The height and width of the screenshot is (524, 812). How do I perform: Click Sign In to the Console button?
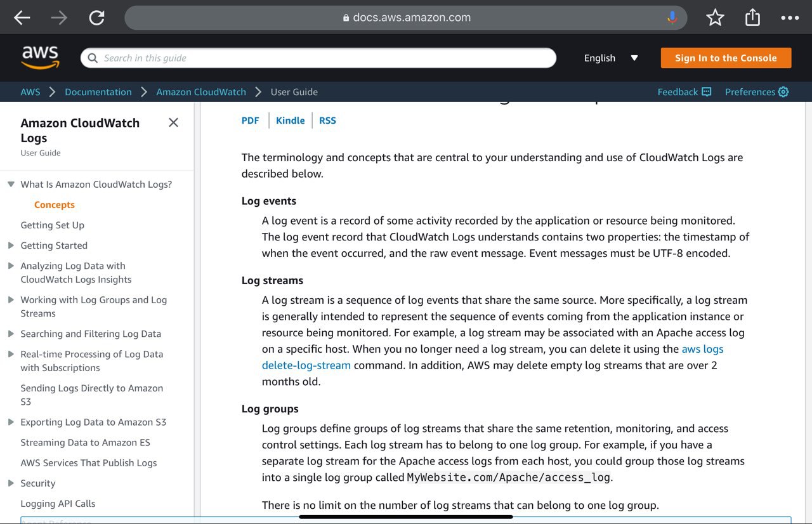pos(726,58)
